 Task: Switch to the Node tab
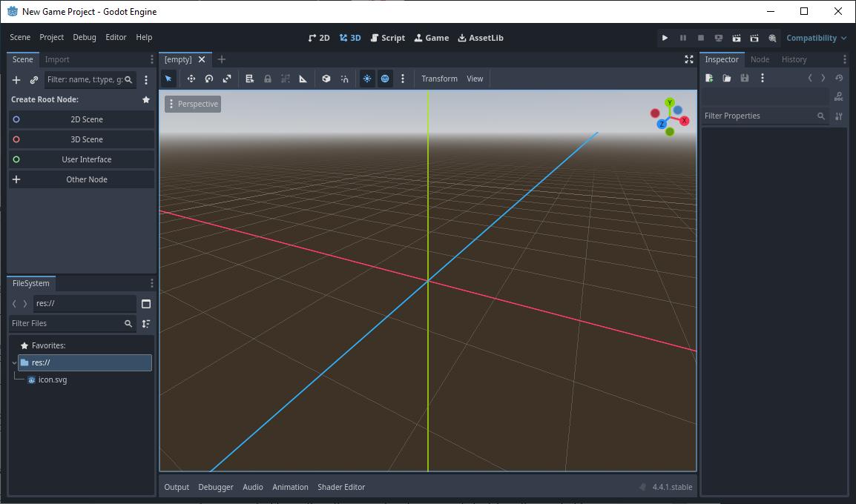760,59
